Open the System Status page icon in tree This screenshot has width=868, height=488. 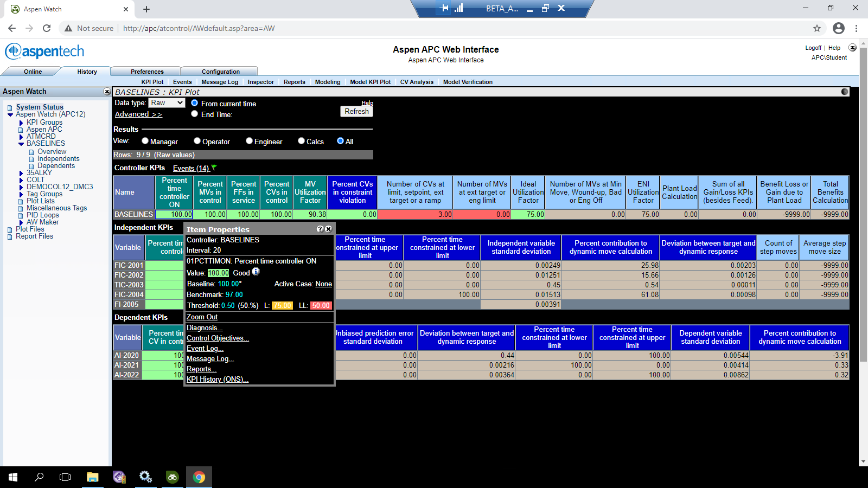click(x=10, y=107)
